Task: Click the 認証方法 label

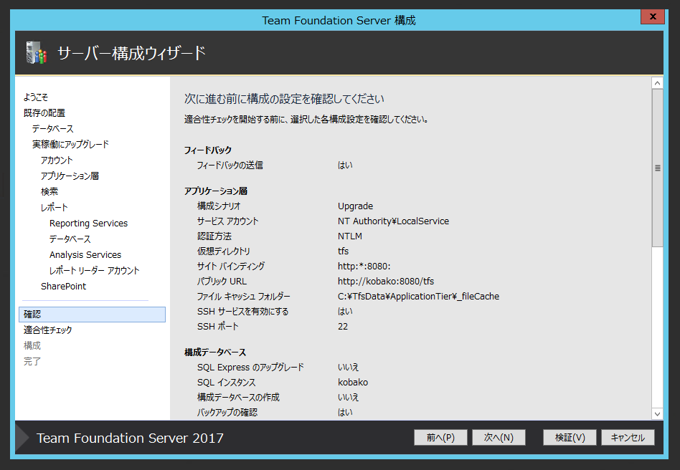Action: tap(214, 236)
